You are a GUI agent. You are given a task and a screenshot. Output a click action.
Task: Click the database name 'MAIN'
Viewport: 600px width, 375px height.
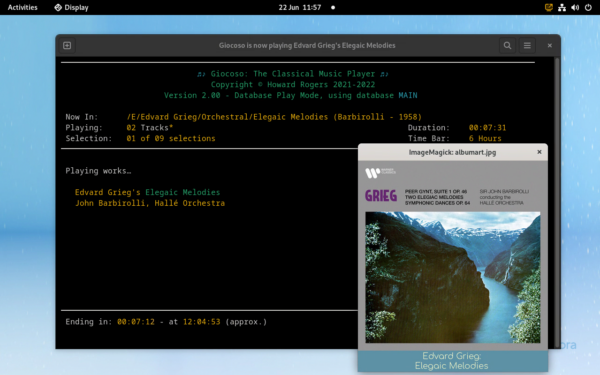pos(408,95)
